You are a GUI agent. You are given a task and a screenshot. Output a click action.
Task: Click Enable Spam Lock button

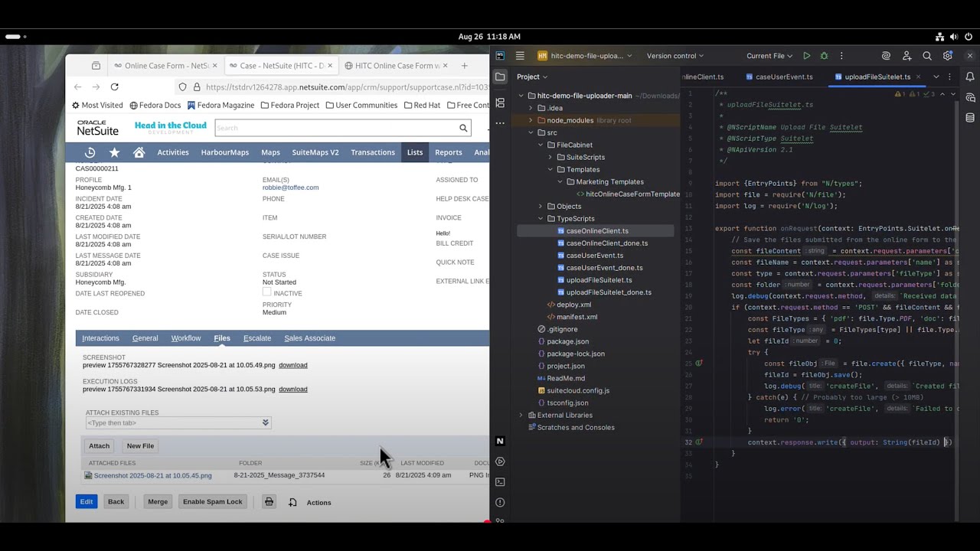213,502
